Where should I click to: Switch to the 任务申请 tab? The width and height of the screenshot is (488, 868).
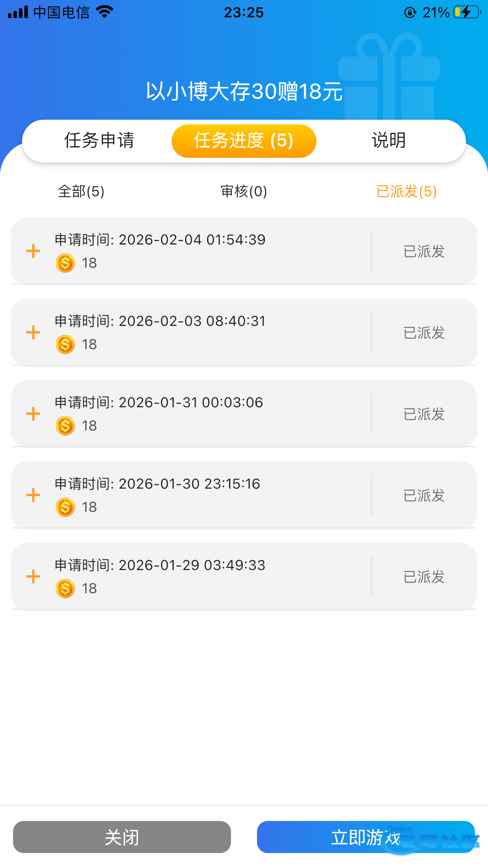[x=99, y=141]
